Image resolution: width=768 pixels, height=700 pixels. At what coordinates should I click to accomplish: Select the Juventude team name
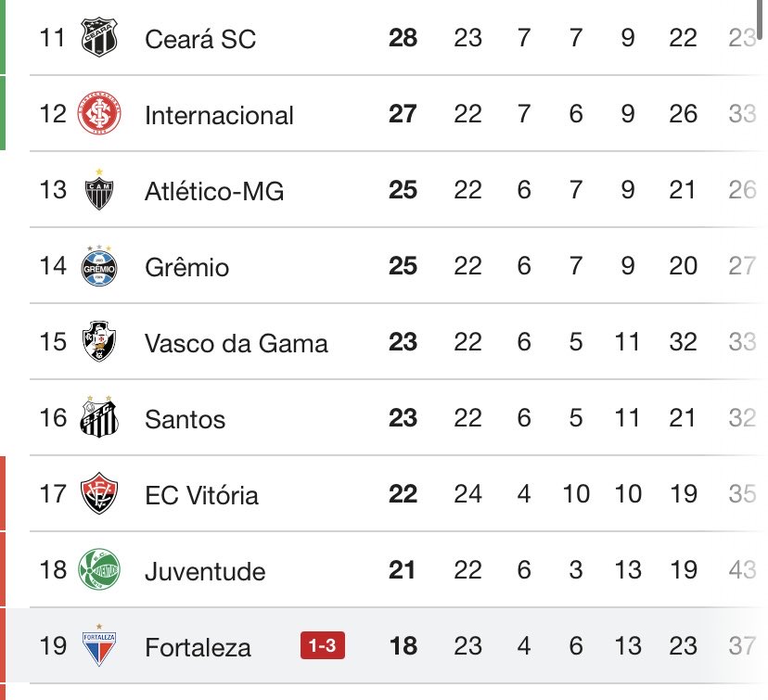click(x=205, y=571)
